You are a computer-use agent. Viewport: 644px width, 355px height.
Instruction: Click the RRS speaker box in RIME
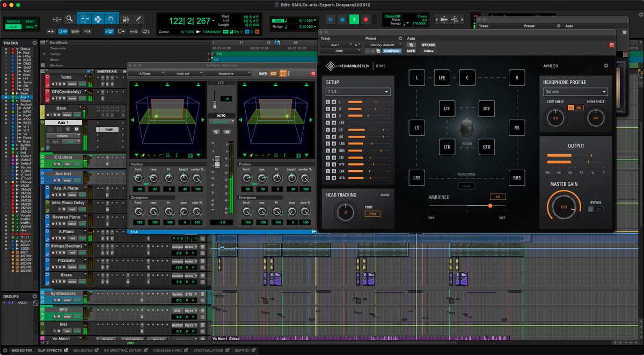point(517,178)
